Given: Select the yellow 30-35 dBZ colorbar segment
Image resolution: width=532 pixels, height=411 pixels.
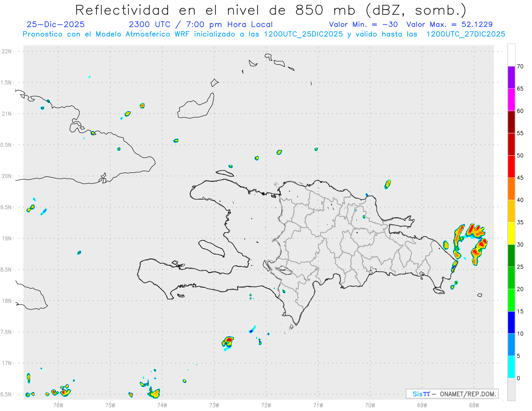Looking at the screenshot, I should 511,233.
